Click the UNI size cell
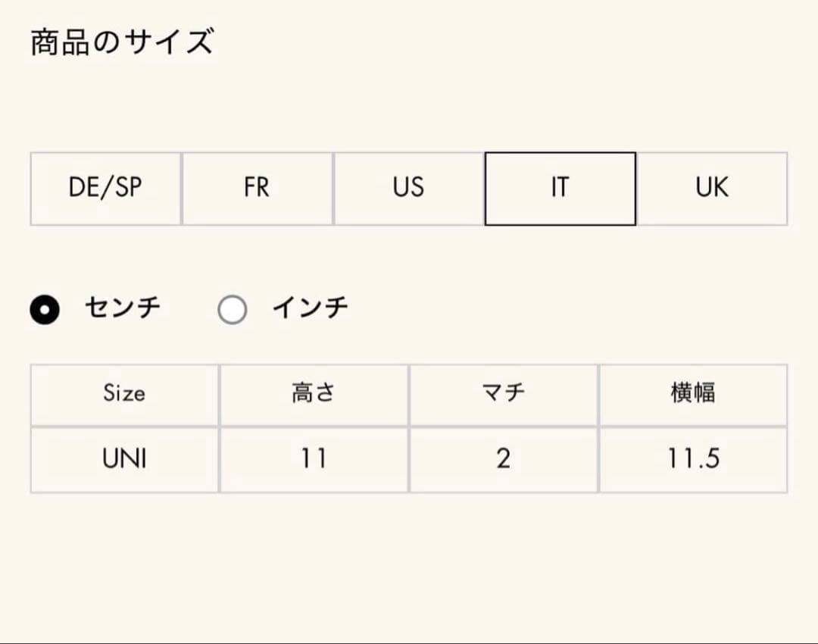818x644 pixels. 123,459
